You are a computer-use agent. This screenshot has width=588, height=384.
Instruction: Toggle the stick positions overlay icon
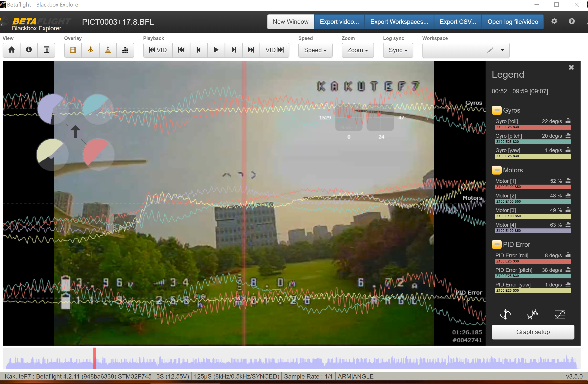[108, 50]
